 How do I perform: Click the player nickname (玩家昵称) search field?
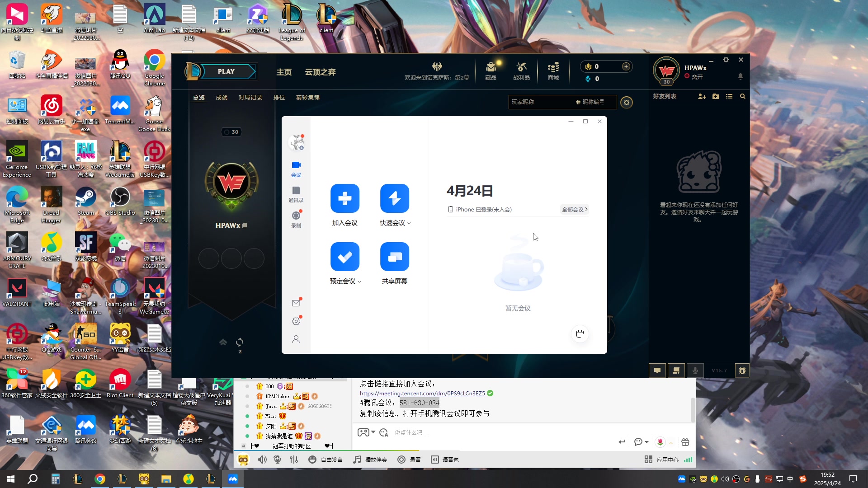540,102
